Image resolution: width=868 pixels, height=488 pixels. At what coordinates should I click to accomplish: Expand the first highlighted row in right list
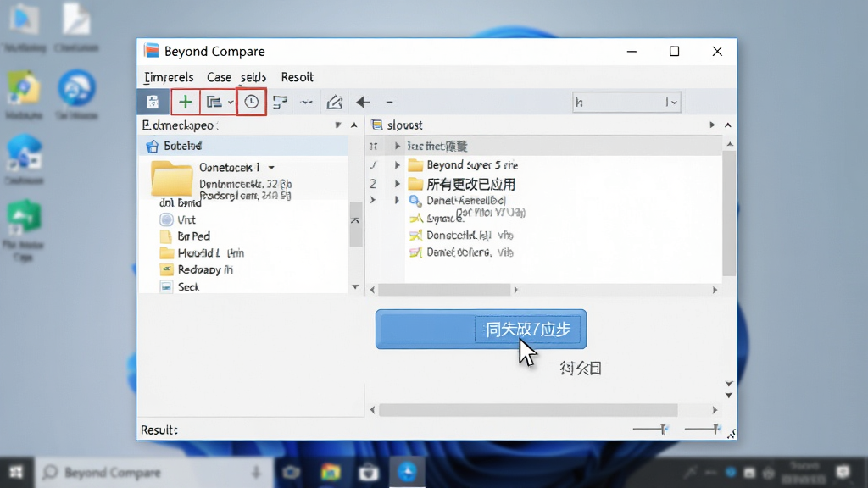(x=397, y=146)
